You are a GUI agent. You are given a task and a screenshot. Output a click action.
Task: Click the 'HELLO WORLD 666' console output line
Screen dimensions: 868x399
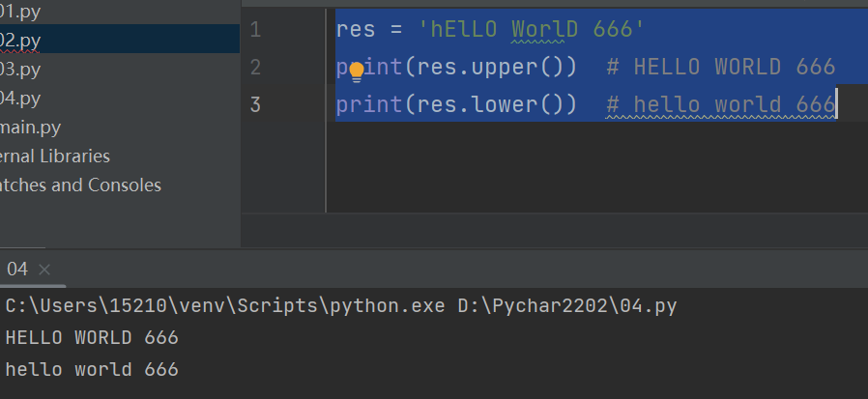coord(92,338)
